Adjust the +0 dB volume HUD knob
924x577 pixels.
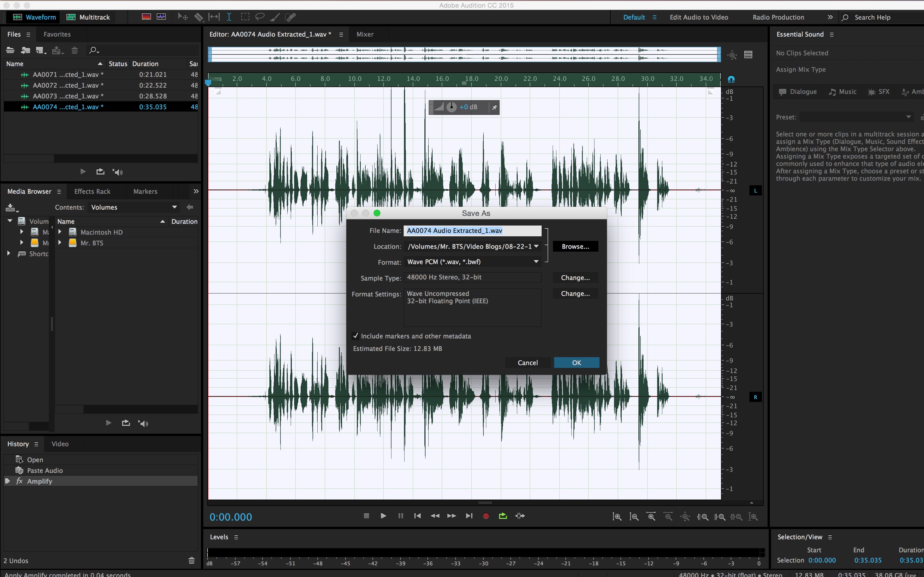(x=452, y=107)
